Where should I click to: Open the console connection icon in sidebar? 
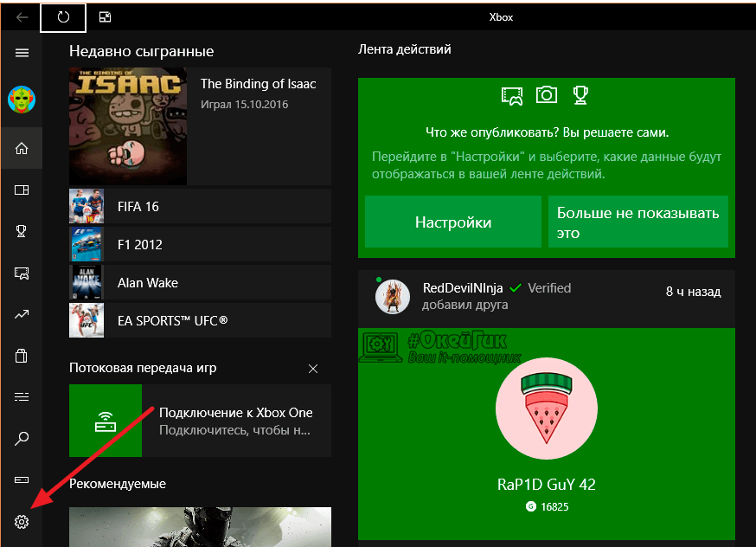tap(22, 480)
